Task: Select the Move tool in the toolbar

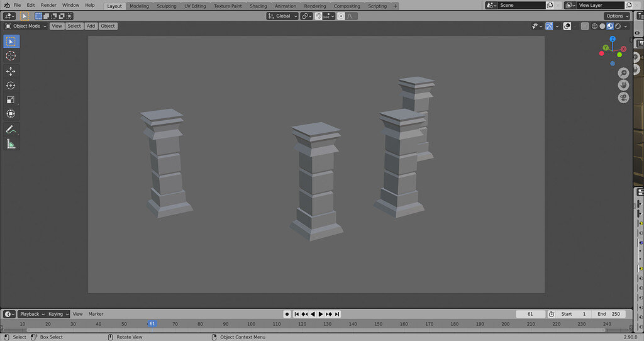Action: (x=11, y=71)
